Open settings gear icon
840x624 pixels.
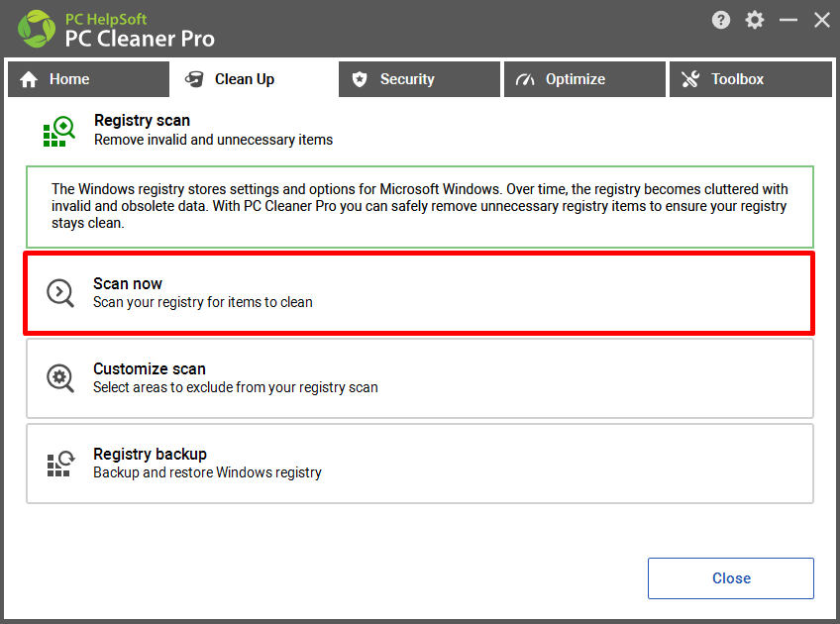(754, 21)
